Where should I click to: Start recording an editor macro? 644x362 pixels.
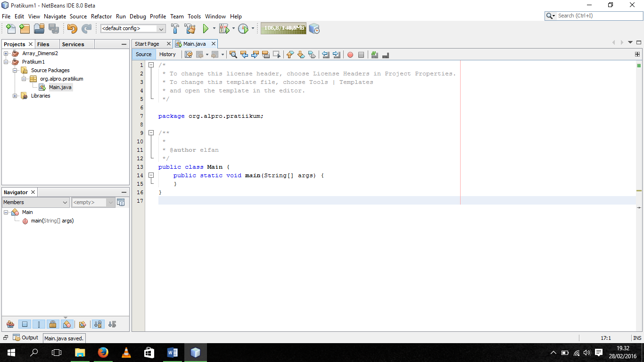(x=350, y=55)
